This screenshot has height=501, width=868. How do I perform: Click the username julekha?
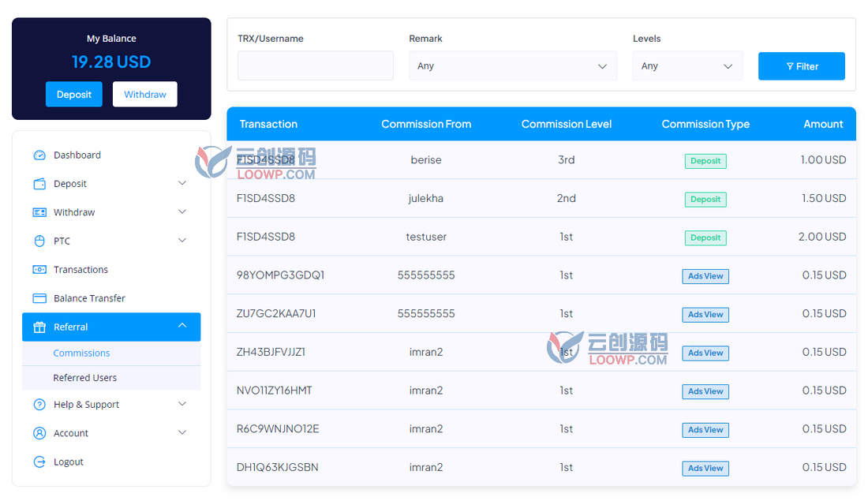(x=425, y=198)
